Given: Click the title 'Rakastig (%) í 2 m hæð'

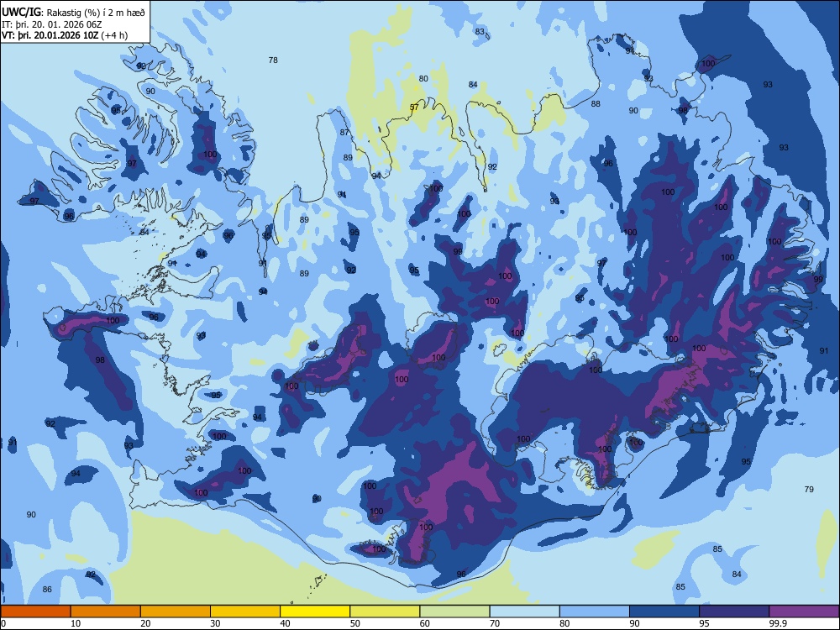Looking at the screenshot, I should pos(96,13).
